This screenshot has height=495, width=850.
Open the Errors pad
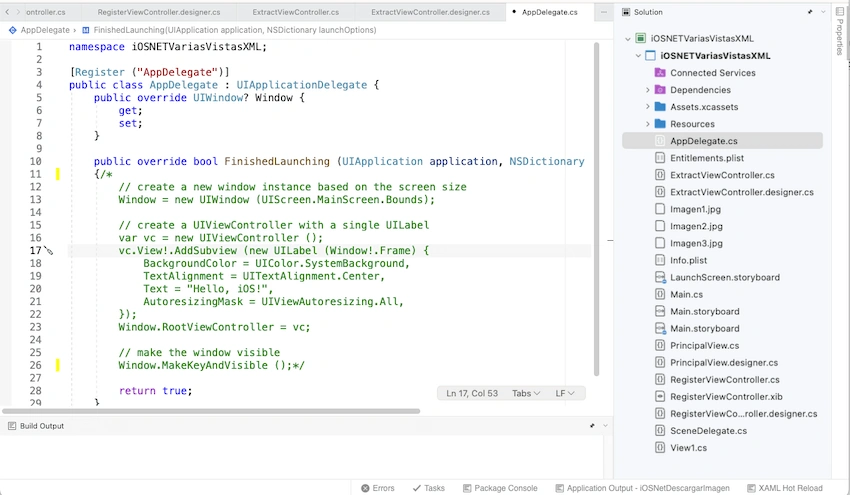[x=378, y=488]
